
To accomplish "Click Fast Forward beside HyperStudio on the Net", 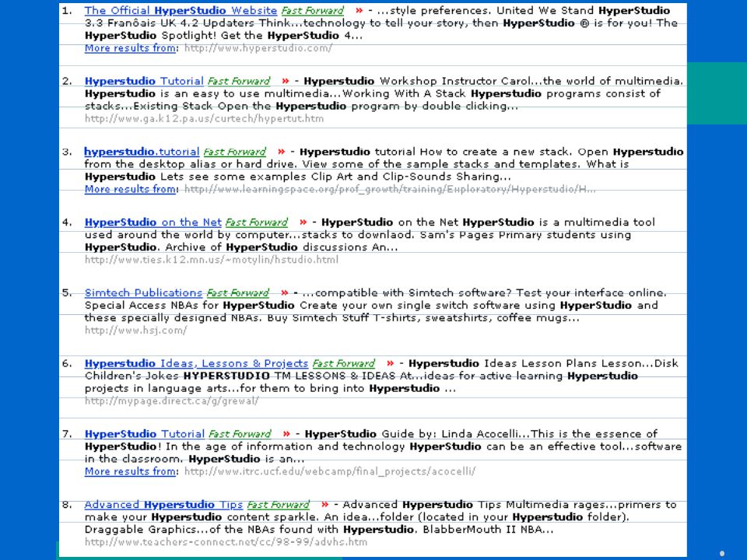I will [256, 222].
